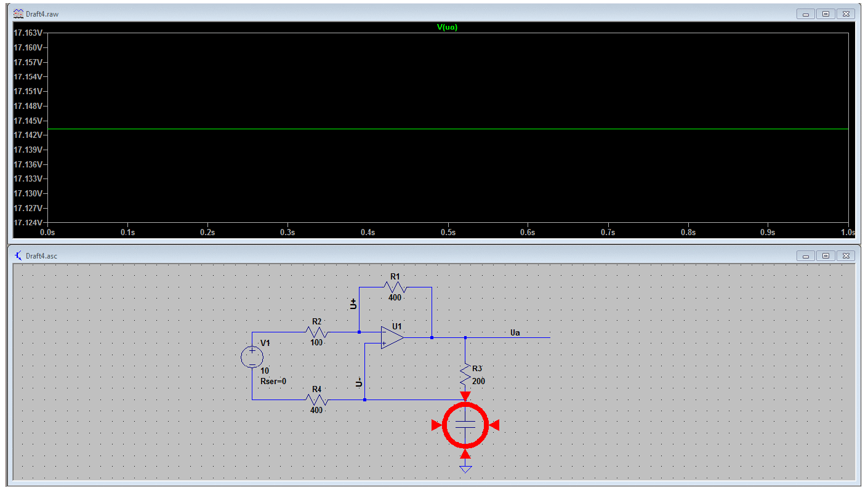
Task: Select the capacitor symbol below R3
Action: pos(465,425)
